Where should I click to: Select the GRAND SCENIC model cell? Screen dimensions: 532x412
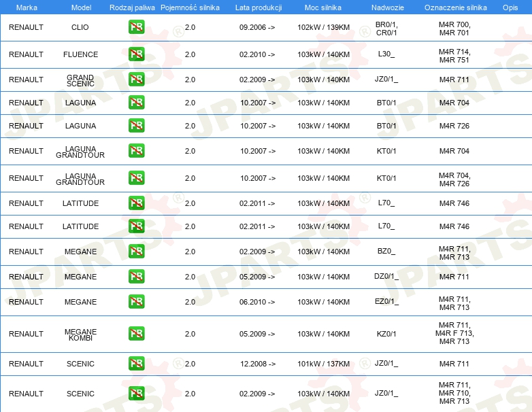click(x=80, y=81)
